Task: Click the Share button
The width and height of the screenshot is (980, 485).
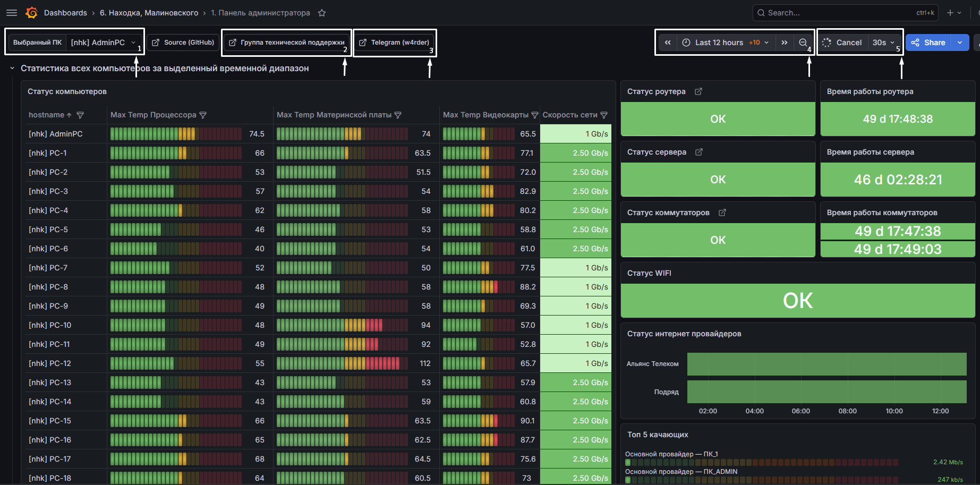Action: tap(928, 42)
